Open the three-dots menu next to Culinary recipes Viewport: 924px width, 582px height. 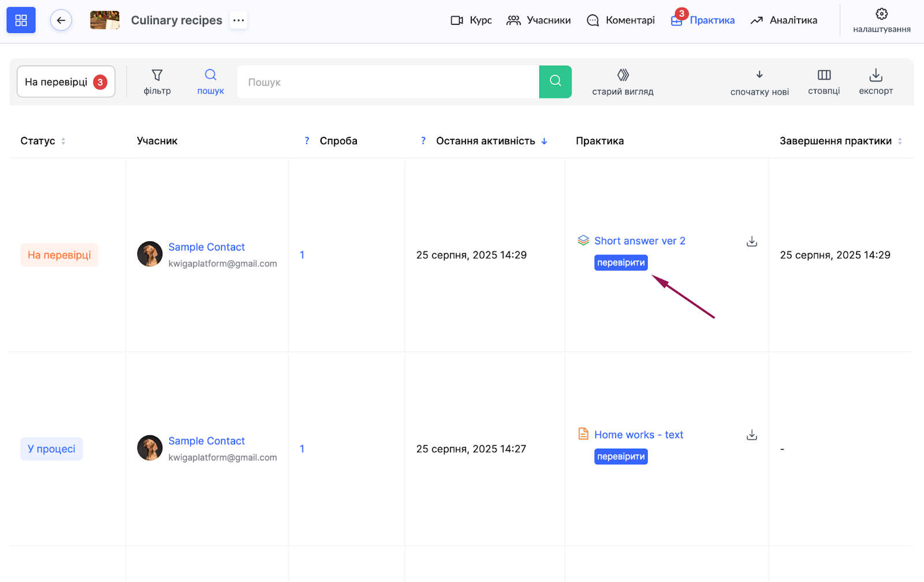point(239,20)
